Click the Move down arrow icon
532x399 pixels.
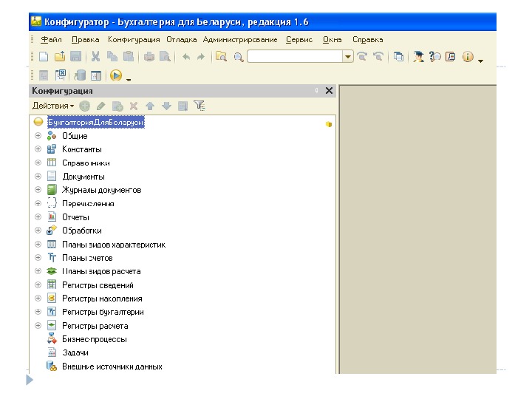click(166, 106)
